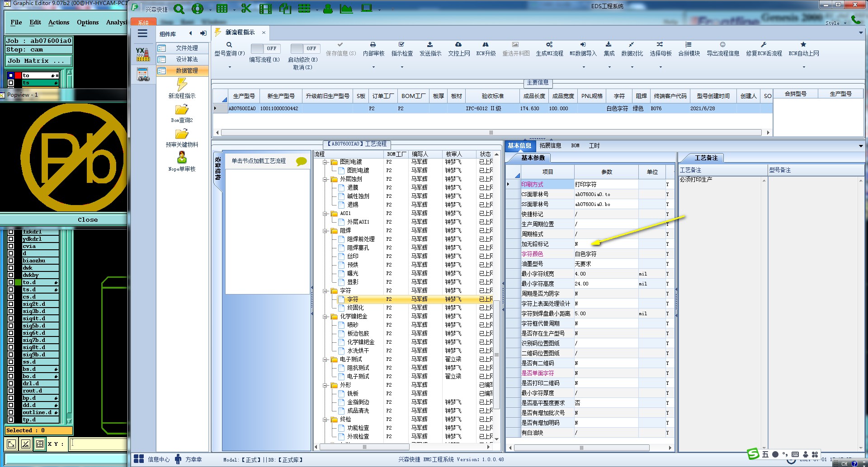Image resolution: width=868 pixels, height=467 pixels.
Task: Collapse the 电子测试 folder node
Action: pyautogui.click(x=325, y=360)
